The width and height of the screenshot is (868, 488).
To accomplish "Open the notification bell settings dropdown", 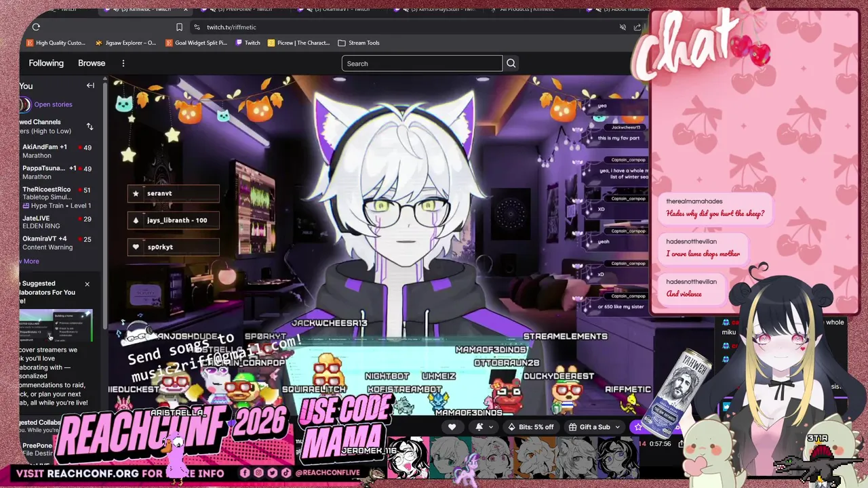I will click(482, 427).
